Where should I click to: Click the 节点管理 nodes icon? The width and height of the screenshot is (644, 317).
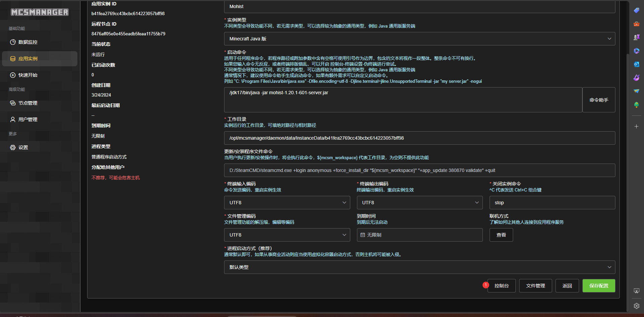pos(13,103)
